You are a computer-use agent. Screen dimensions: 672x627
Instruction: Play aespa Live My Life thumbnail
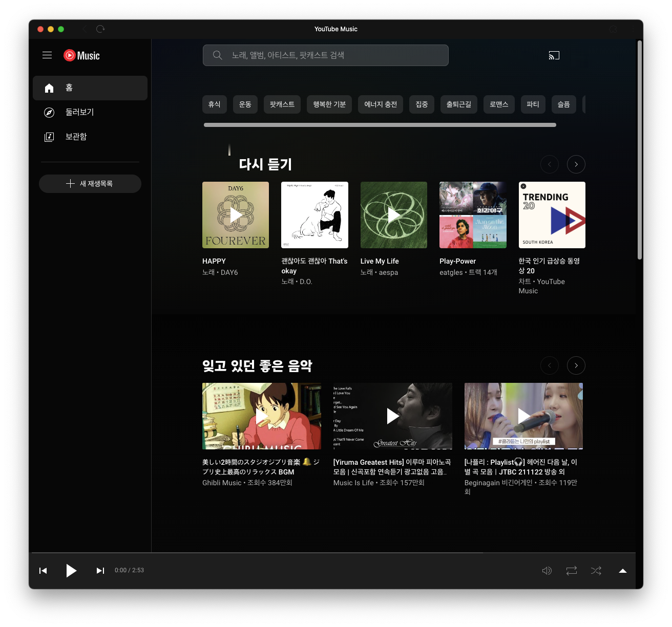(394, 215)
